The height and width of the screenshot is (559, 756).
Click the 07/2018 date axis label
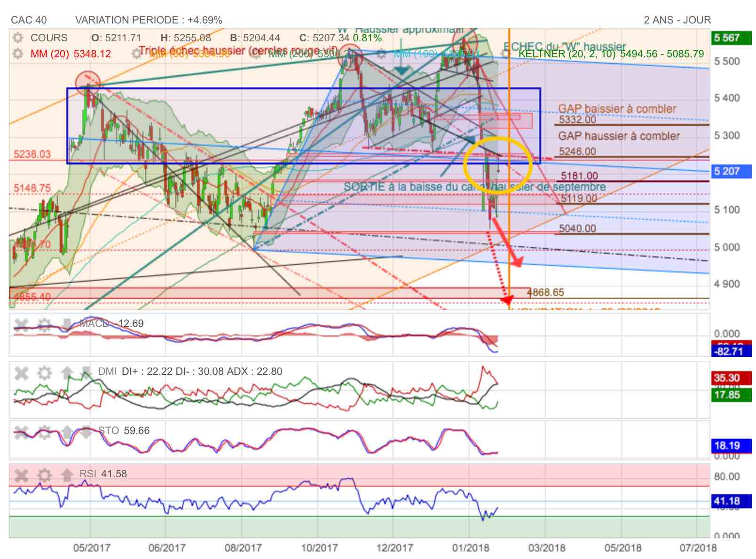coord(698,548)
